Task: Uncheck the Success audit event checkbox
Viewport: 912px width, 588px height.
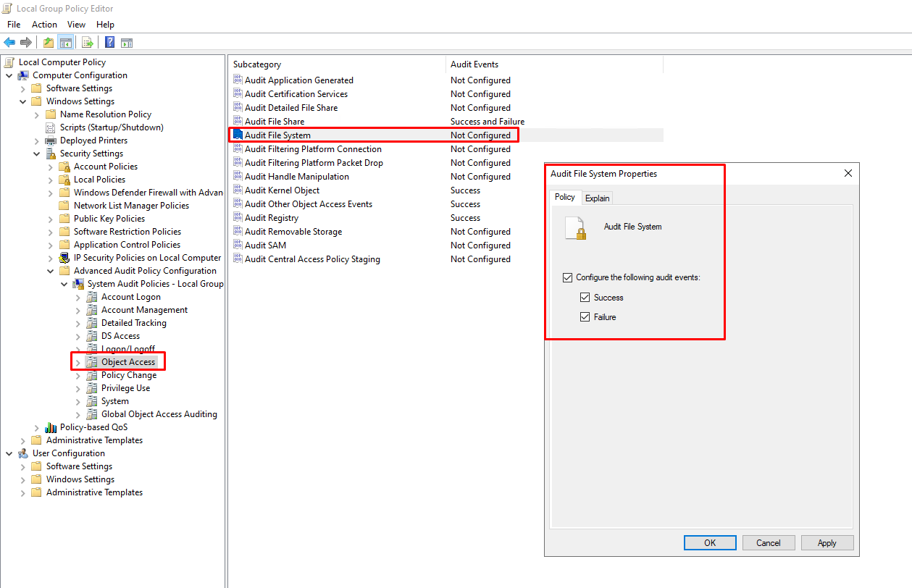Action: [x=585, y=298]
